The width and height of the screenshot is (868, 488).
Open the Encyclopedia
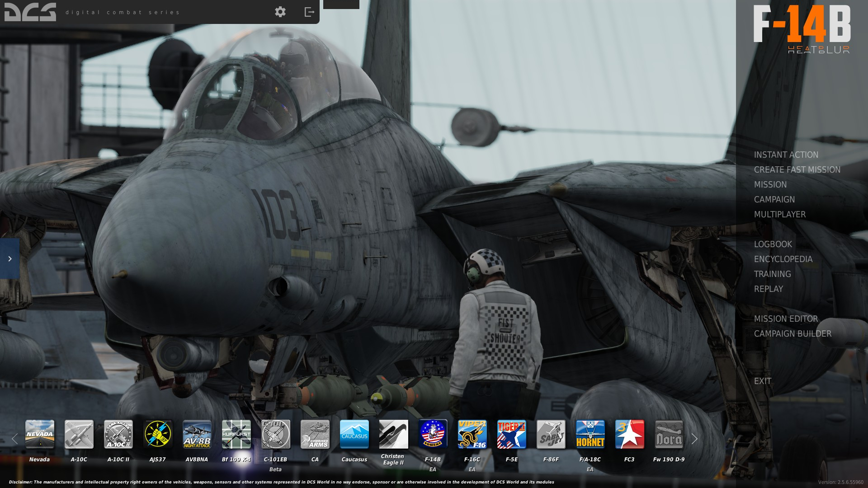(783, 259)
